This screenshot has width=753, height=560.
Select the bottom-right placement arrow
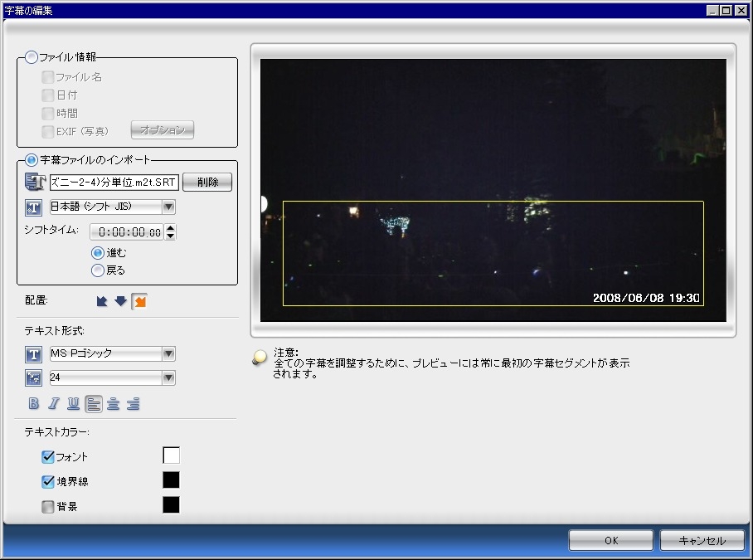[139, 301]
